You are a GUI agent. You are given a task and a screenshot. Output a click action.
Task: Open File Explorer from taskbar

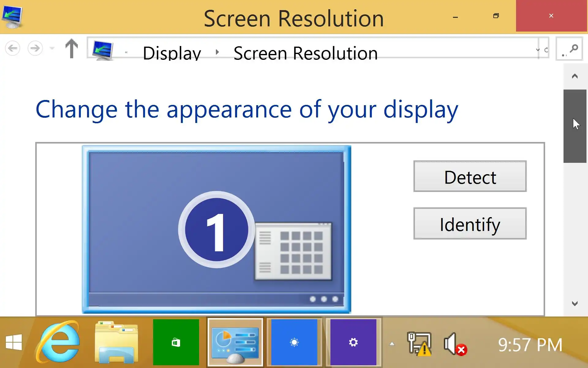click(116, 342)
